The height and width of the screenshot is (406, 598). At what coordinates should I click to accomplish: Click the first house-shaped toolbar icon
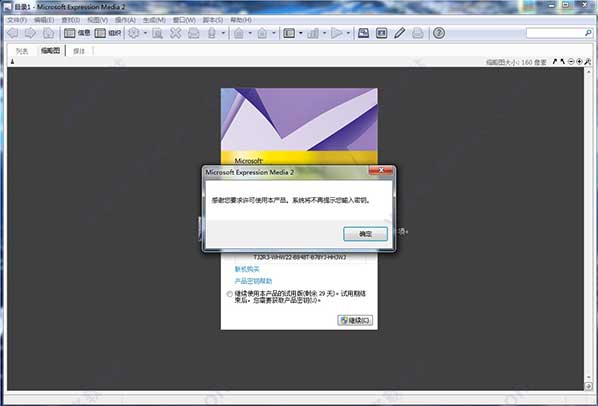tap(239, 33)
